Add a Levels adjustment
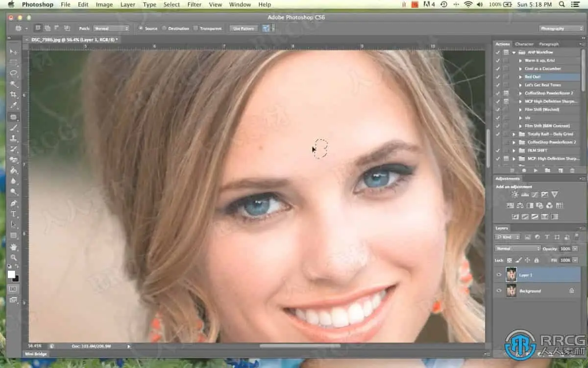 click(525, 194)
